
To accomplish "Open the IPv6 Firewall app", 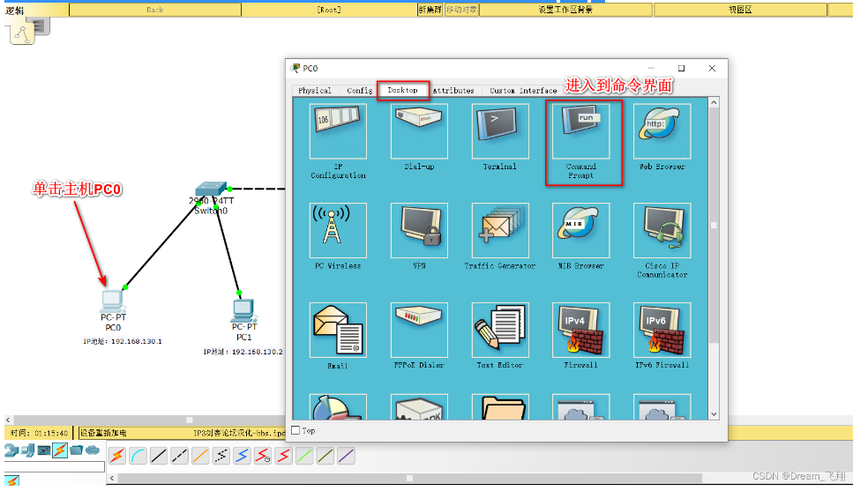I will (x=662, y=330).
